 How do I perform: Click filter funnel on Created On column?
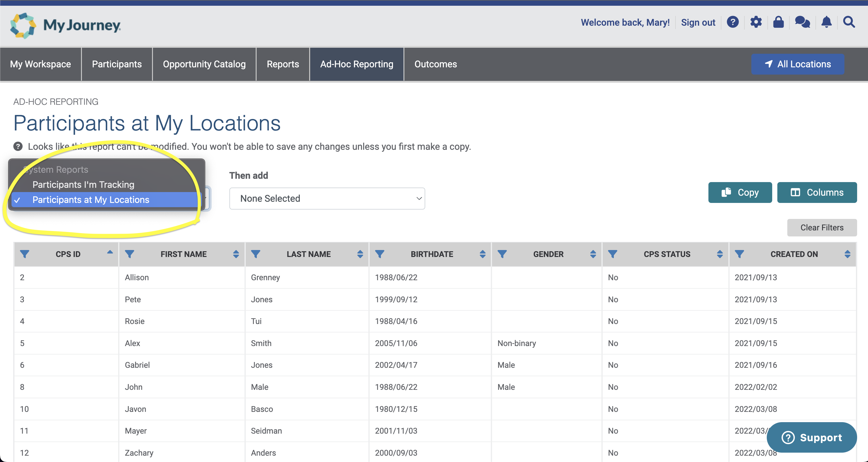point(739,254)
